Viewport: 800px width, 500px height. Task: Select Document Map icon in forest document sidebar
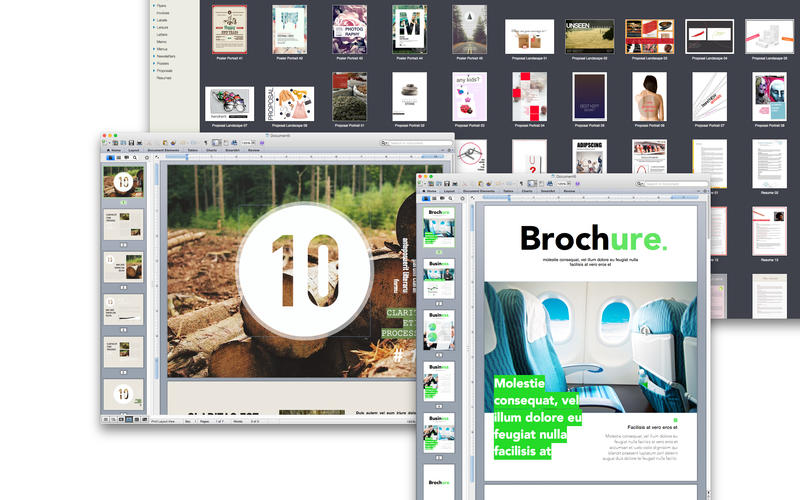pyautogui.click(x=119, y=157)
